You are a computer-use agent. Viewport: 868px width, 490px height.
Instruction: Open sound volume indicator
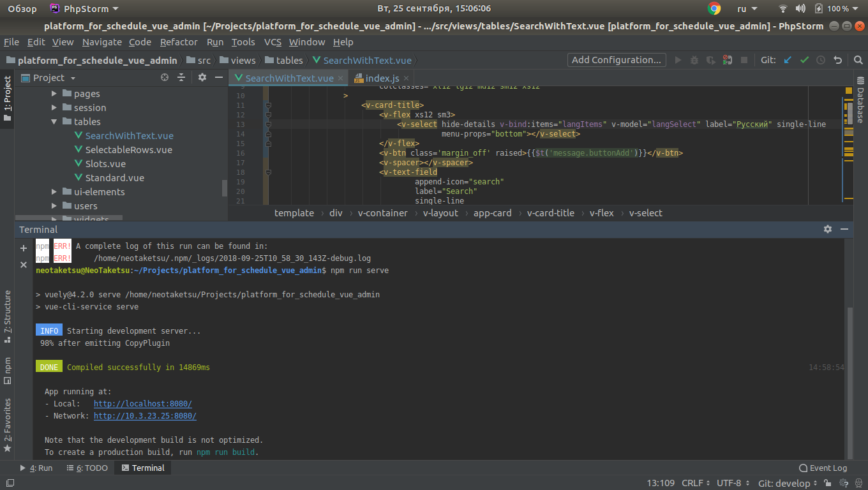point(801,8)
